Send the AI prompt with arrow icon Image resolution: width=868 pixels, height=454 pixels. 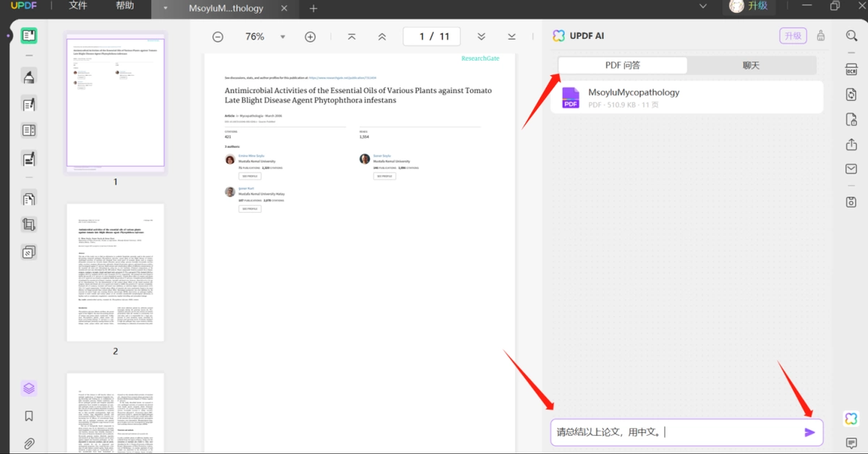(x=809, y=432)
